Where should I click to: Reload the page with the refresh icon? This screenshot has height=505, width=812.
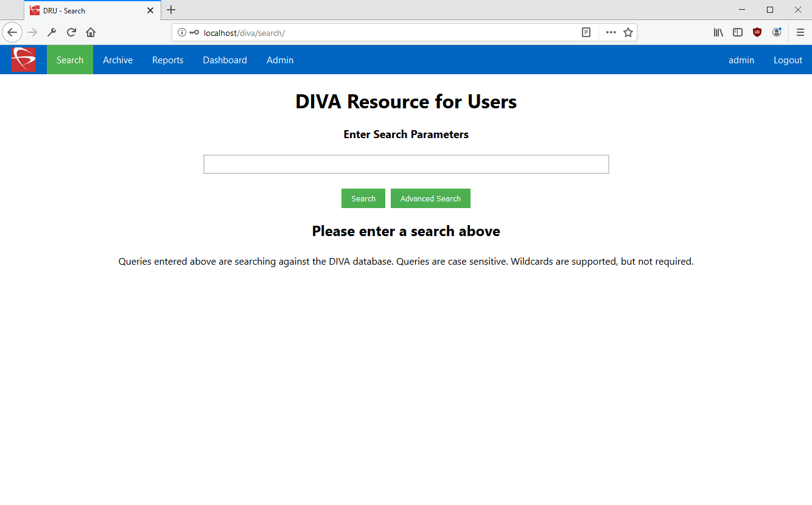71,32
